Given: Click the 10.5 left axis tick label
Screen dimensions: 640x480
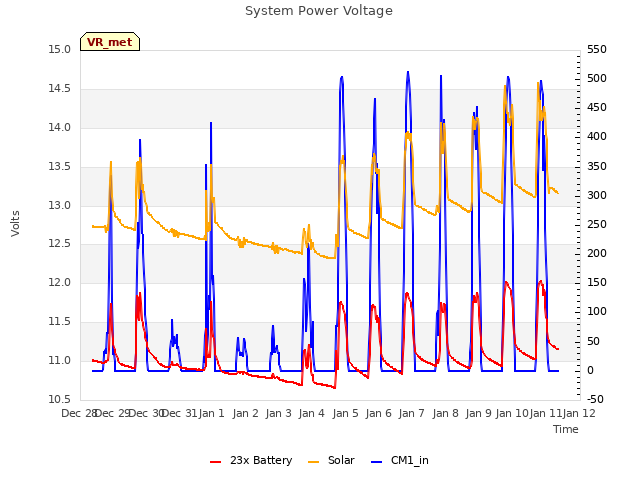Looking at the screenshot, I should pos(60,399).
